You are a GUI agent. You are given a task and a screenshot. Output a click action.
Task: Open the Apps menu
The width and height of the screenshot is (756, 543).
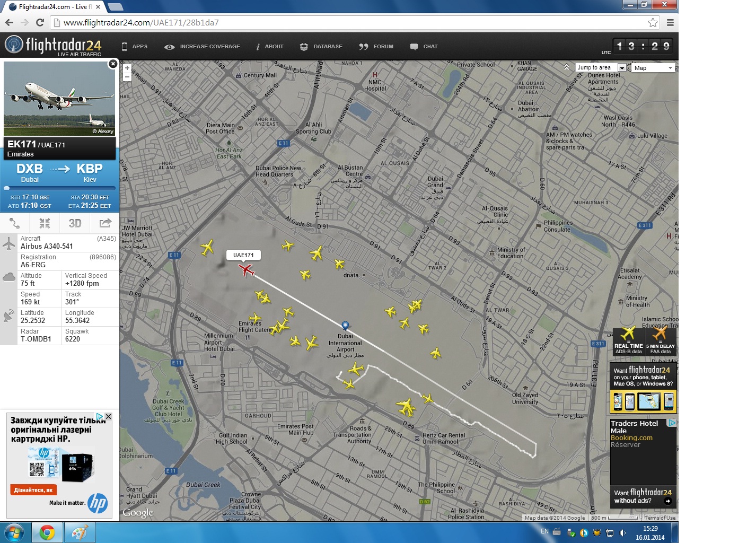[x=134, y=47]
